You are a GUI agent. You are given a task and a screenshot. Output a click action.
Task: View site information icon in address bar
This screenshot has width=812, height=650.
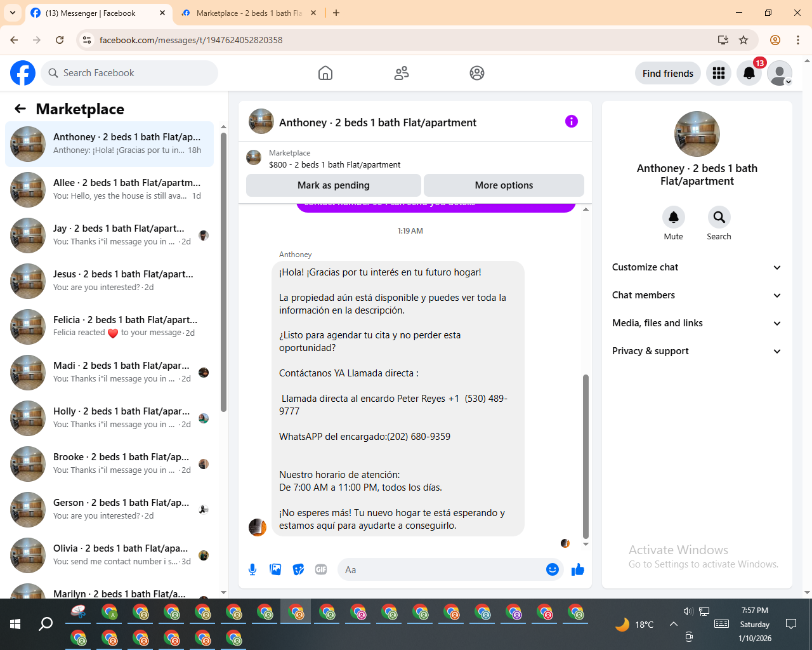(87, 40)
